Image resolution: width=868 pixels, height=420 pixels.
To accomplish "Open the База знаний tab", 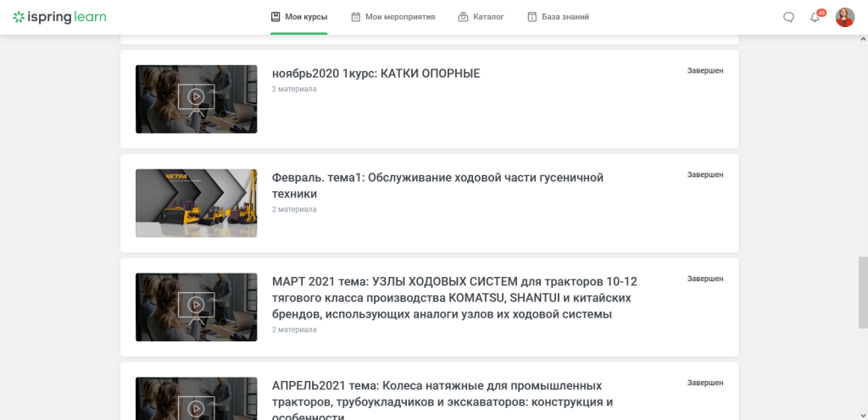I will tap(558, 17).
